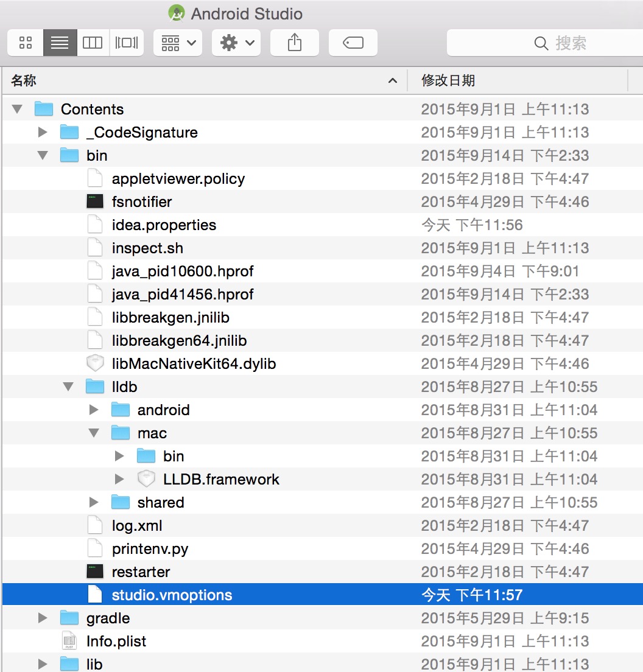Expand the shared folder

pos(93,502)
